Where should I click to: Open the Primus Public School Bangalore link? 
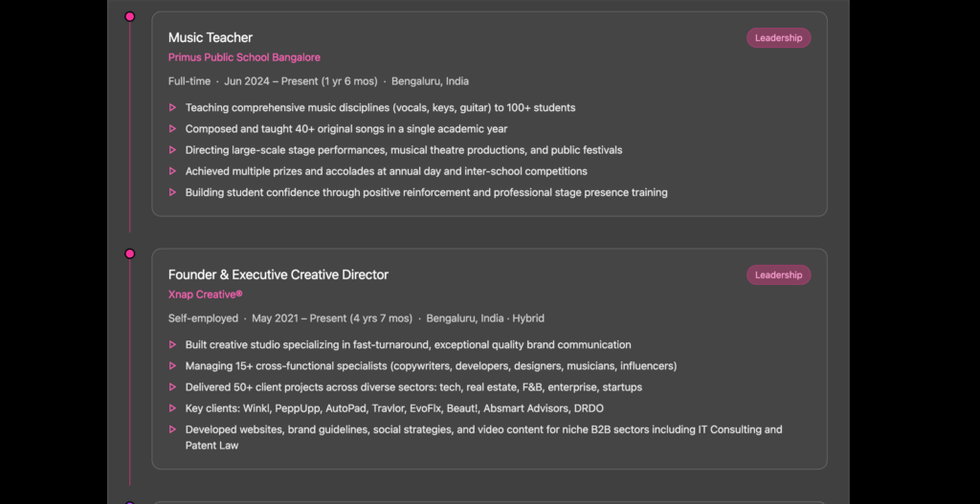coord(244,57)
